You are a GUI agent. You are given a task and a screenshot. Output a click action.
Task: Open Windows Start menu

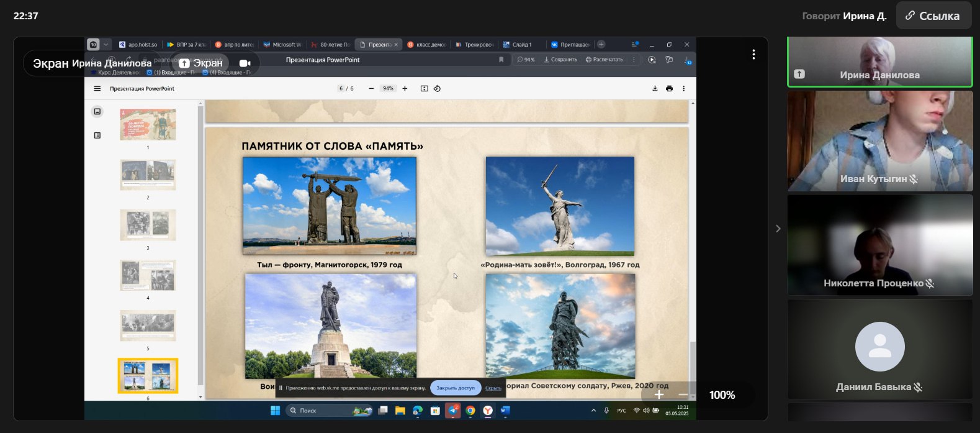pyautogui.click(x=275, y=410)
